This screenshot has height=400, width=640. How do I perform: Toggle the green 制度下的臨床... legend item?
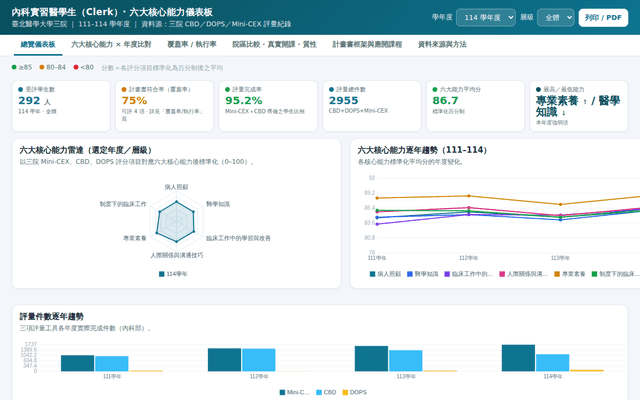tap(616, 274)
